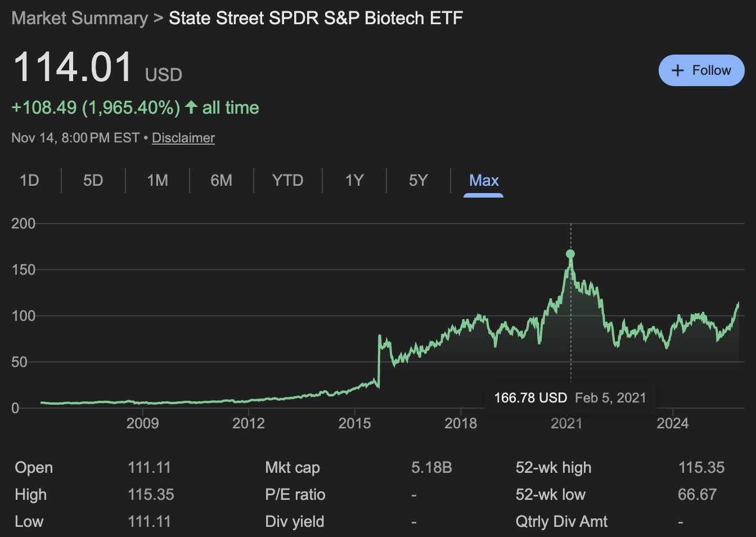Show the YTD chart range

[287, 180]
